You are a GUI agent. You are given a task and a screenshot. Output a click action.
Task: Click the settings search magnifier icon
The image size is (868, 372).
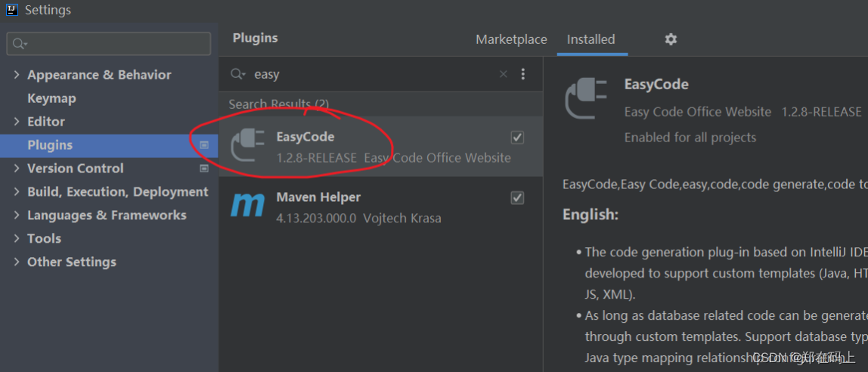tap(20, 44)
